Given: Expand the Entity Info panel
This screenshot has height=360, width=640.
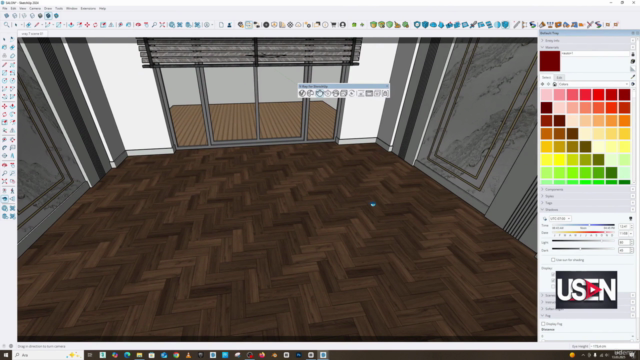Looking at the screenshot, I should pos(587,40).
